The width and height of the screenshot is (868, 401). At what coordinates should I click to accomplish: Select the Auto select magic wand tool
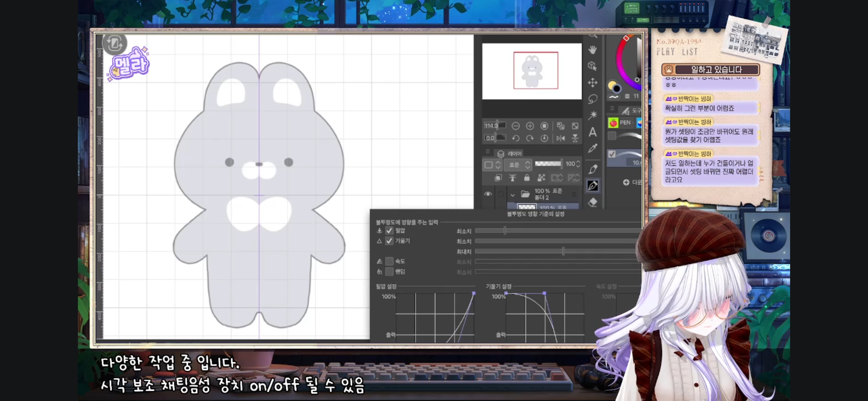[x=592, y=115]
